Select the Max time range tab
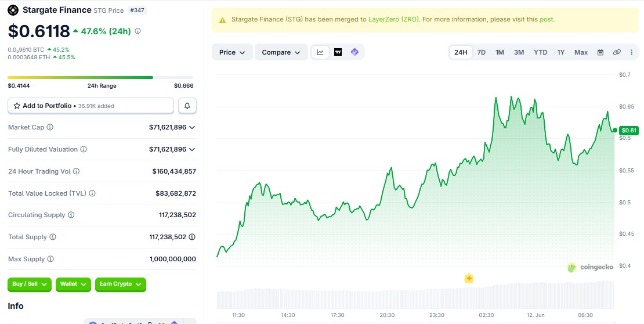 pos(581,52)
